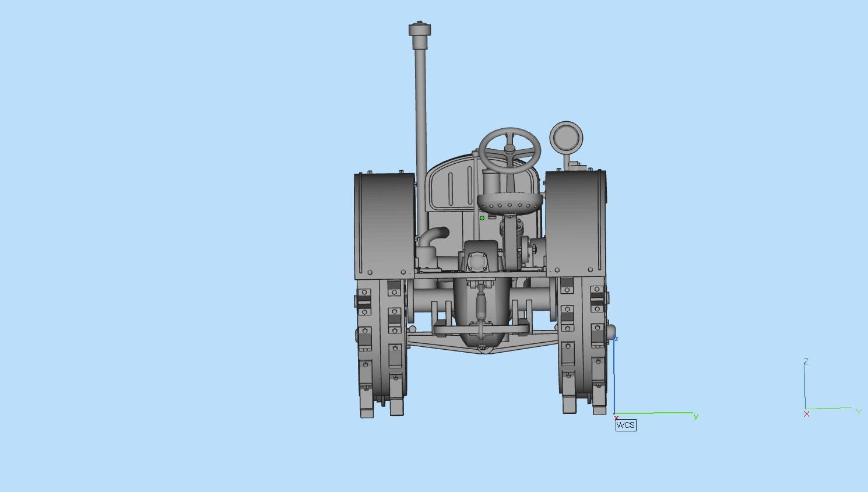Image resolution: width=868 pixels, height=492 pixels.
Task: Select the perforated tractor seat
Action: [x=510, y=204]
